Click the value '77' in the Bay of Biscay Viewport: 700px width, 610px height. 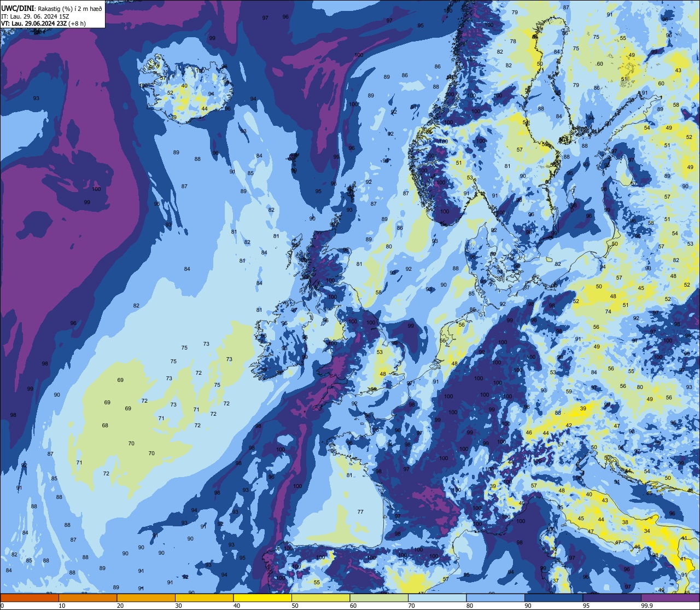(360, 512)
